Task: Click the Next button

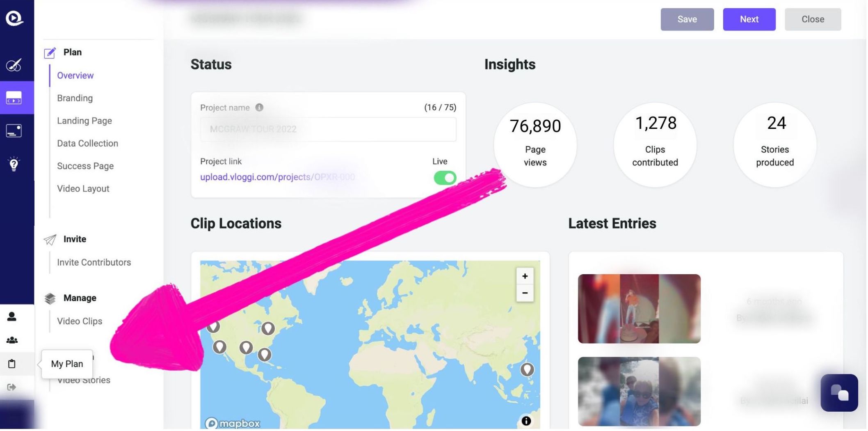Action: pyautogui.click(x=750, y=19)
